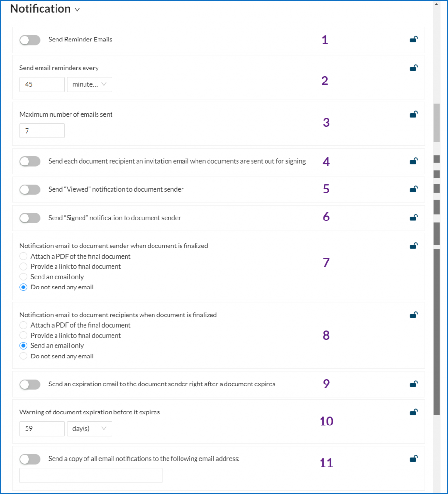
Task: Click the lock icon on invitation email setting
Action: pyautogui.click(x=413, y=161)
